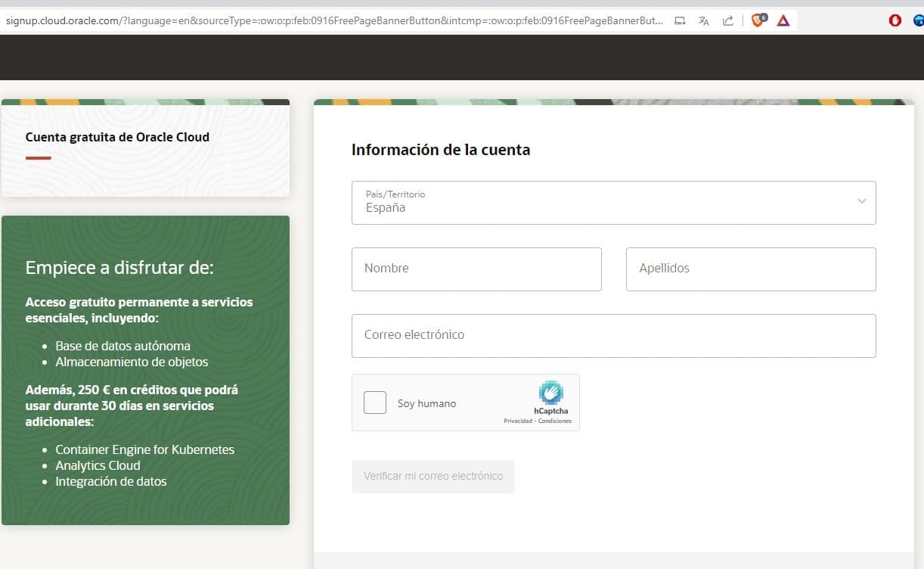Image resolution: width=924 pixels, height=569 pixels.
Task: Click the Soy humano label text
Action: click(x=426, y=403)
